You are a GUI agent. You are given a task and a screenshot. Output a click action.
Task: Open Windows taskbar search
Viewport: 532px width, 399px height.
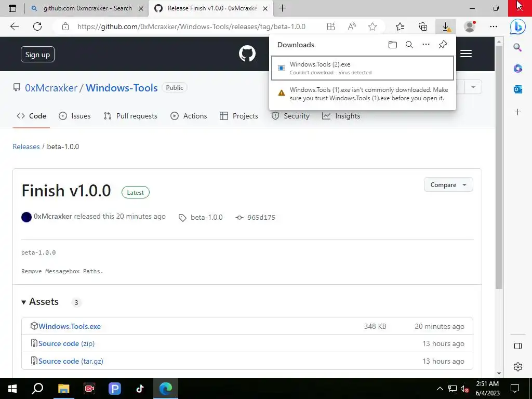tap(37, 389)
